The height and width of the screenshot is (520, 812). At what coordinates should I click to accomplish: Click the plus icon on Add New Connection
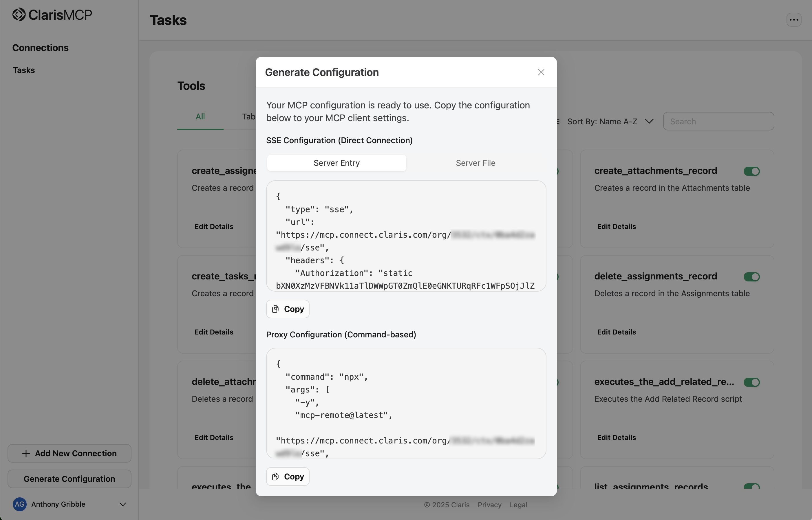tap(26, 453)
